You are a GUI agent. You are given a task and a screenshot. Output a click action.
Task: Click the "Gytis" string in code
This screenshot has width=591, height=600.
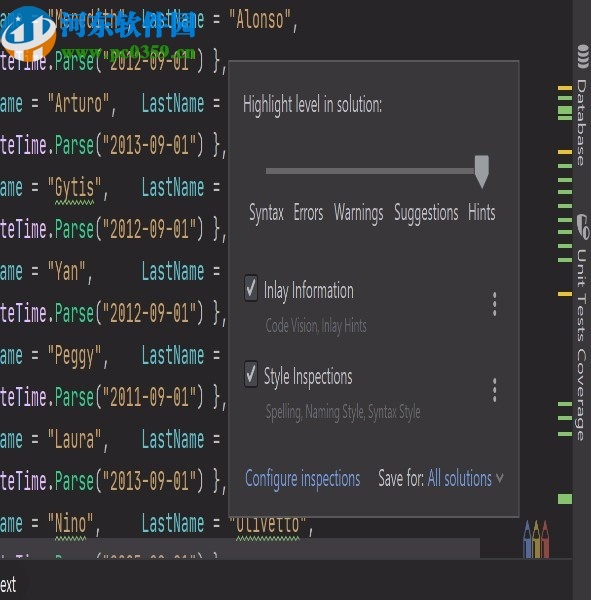tap(74, 188)
